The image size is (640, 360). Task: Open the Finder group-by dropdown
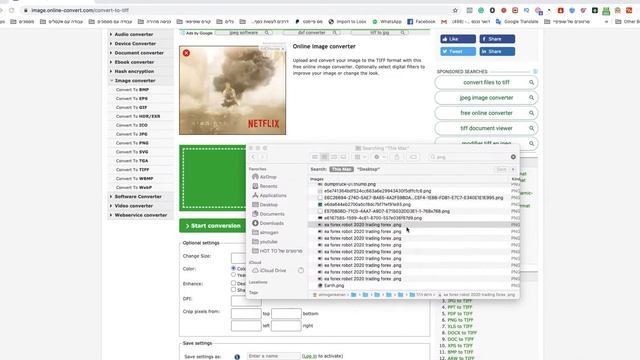(360, 157)
